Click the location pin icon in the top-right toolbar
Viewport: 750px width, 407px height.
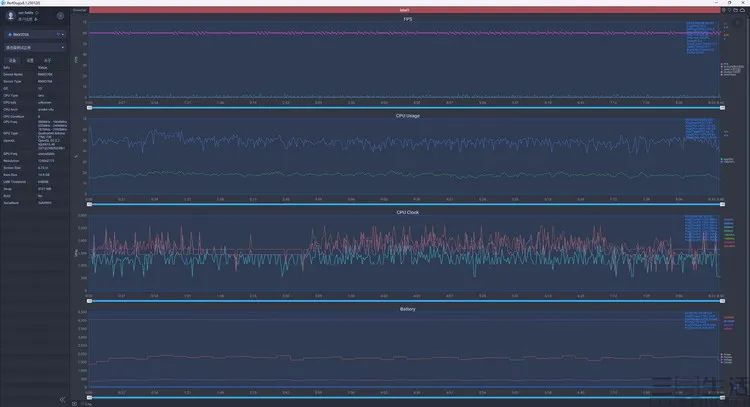(724, 10)
